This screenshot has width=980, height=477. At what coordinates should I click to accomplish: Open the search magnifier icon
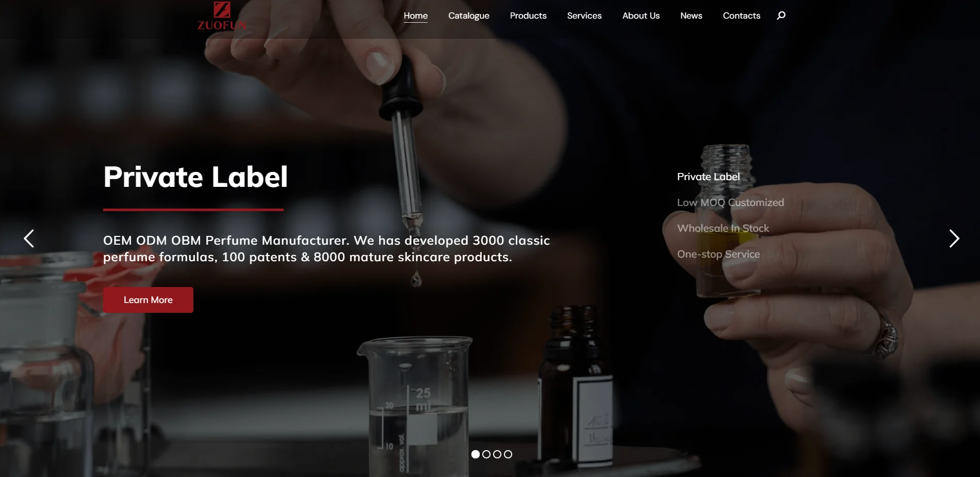781,15
